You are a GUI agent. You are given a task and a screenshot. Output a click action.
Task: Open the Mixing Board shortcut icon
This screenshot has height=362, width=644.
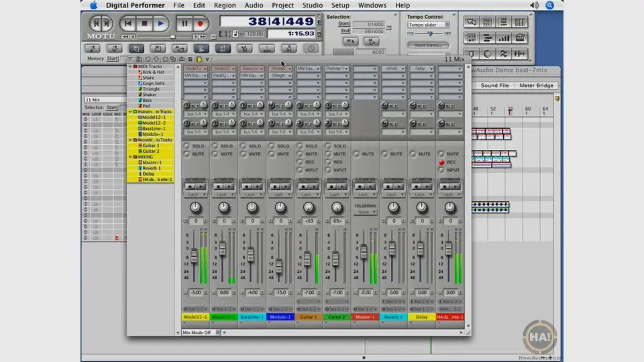tap(519, 22)
